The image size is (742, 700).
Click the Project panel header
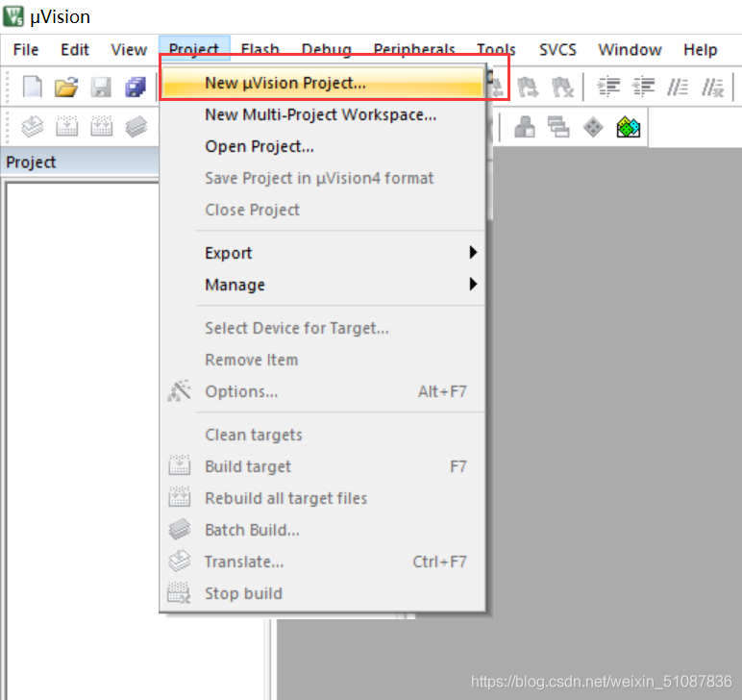coord(81,162)
